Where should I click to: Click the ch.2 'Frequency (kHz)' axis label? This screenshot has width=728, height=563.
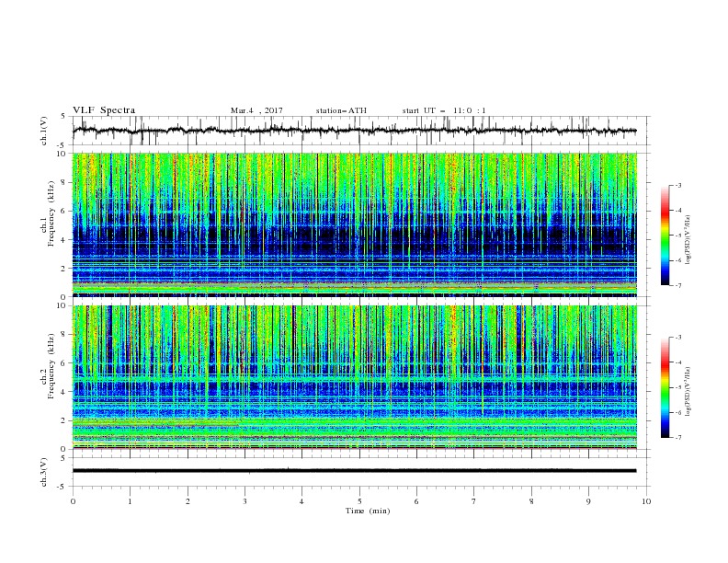coord(51,366)
